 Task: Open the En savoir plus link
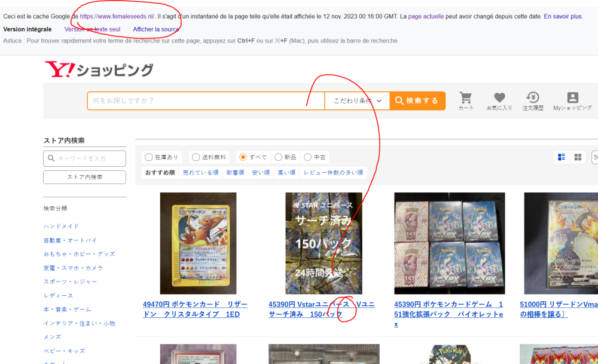coord(563,16)
